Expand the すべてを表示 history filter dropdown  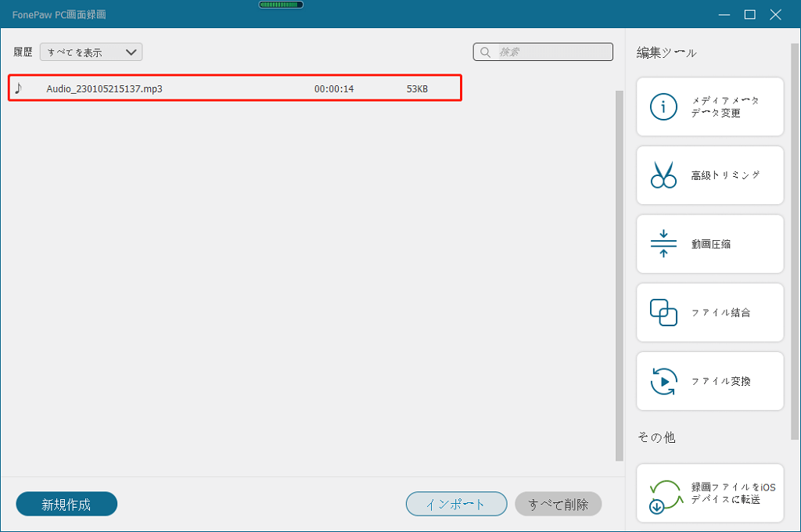point(91,52)
